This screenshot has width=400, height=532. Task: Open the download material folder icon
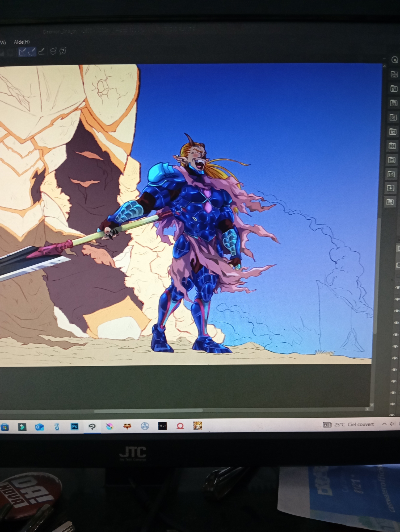coord(391,188)
